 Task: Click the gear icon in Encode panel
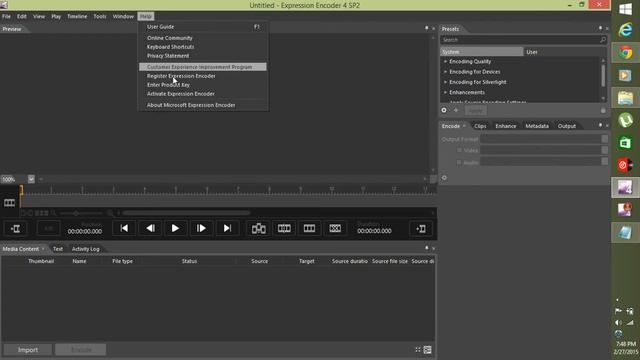[x=444, y=178]
